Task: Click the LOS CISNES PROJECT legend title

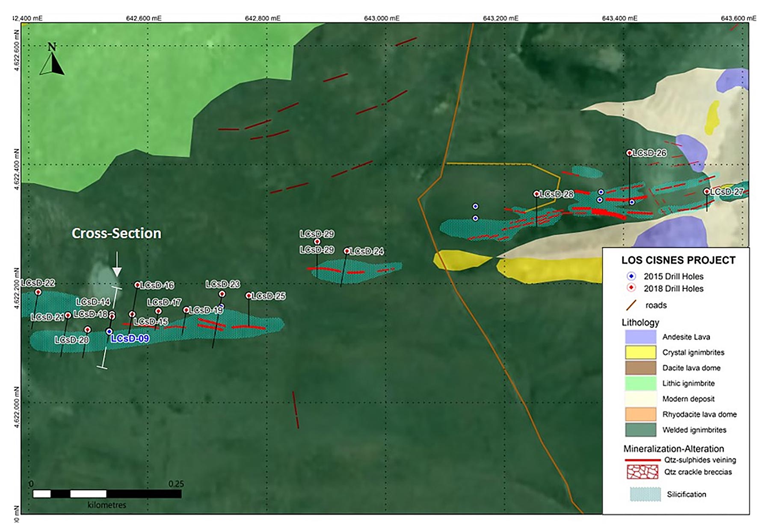Action: coord(678,260)
